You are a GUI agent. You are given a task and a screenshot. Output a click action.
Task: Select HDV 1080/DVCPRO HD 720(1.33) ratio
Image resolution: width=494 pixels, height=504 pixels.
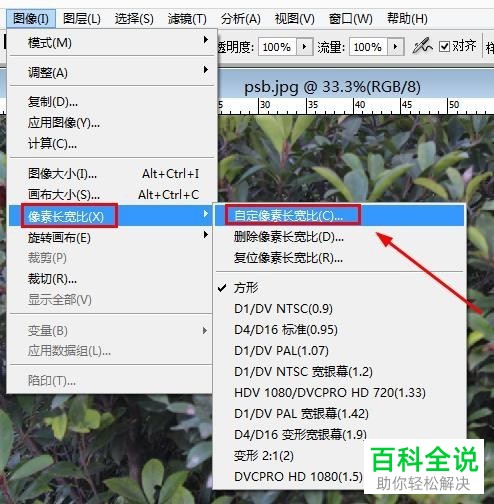(x=339, y=393)
